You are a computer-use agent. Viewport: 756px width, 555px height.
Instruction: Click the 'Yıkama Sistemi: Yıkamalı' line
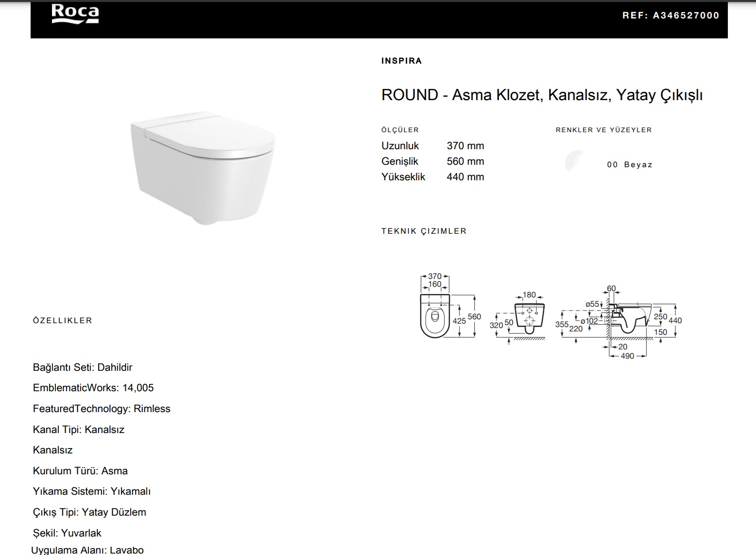click(92, 491)
